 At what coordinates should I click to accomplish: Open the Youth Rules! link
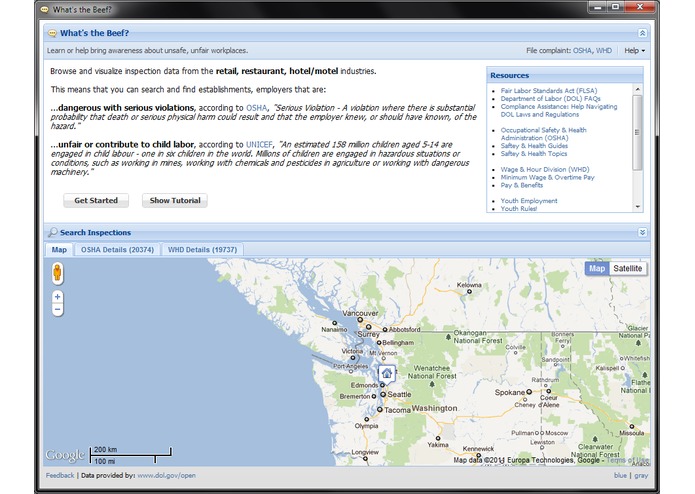click(519, 209)
